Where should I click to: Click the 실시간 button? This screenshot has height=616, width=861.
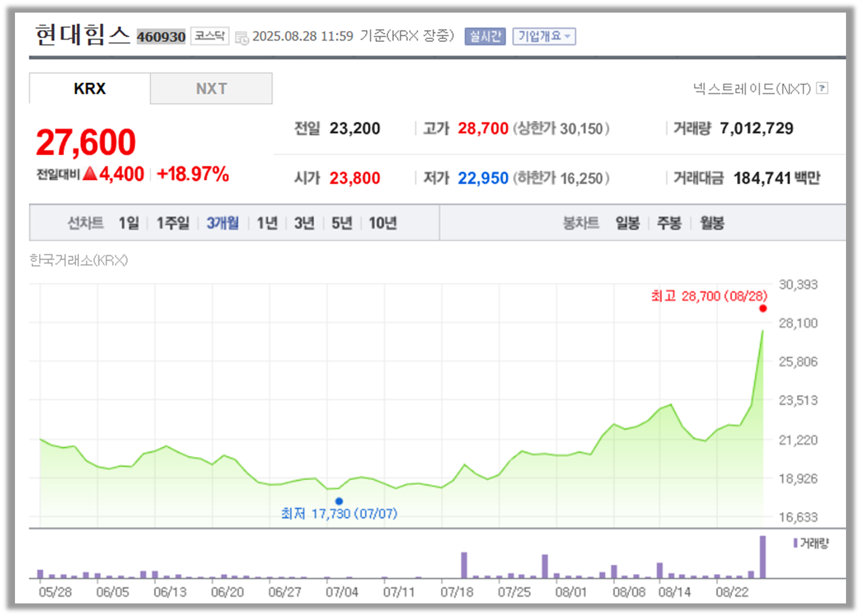tap(485, 37)
